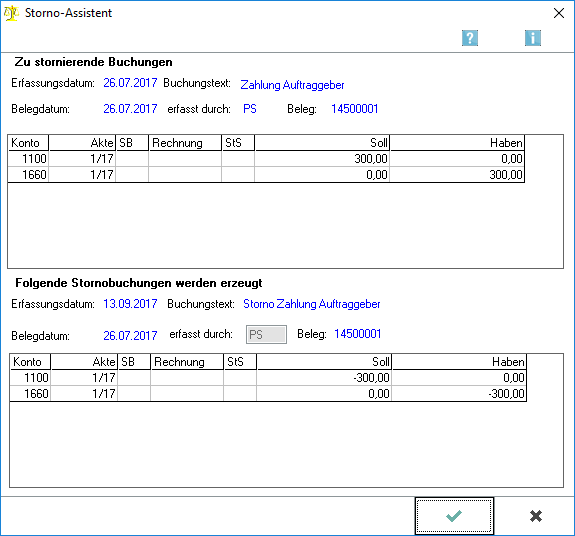
Task: Click the Erfassungsdatum 13.09.2017 value
Action: [130, 304]
